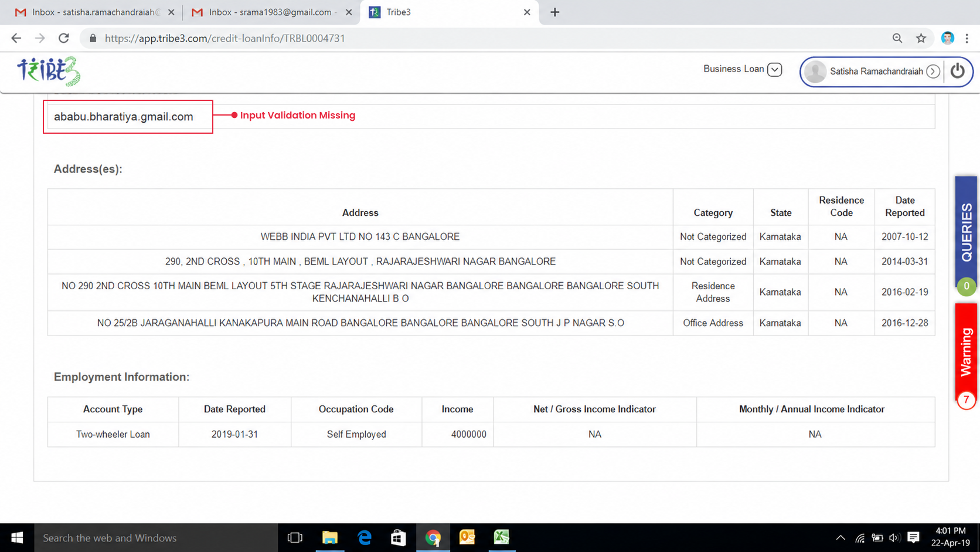Open the Business Loan dropdown
Viewport: 980px width, 552px height.
click(x=774, y=69)
